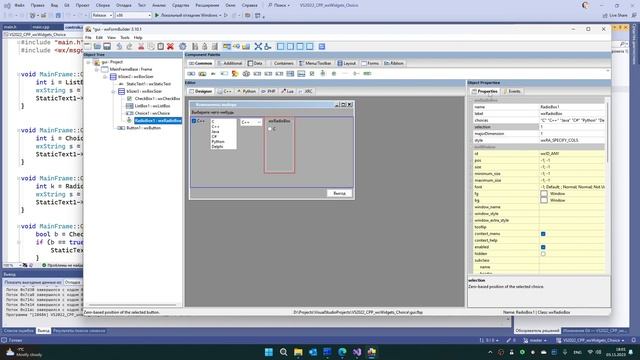Screen dimensions: 640x360
Task: Collapse the bSizer3 : wxBoxSizer tree node
Action: 113,91
